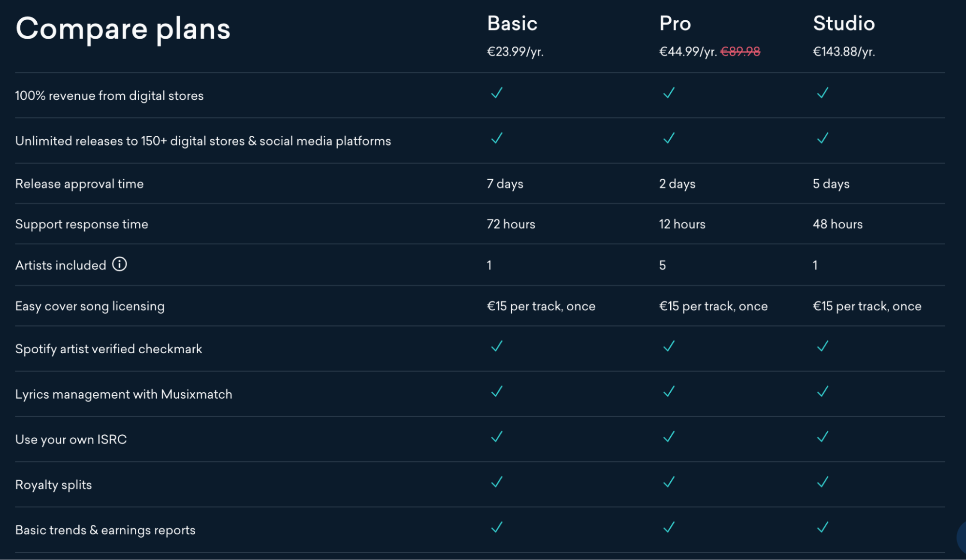Image resolution: width=966 pixels, height=560 pixels.
Task: Expand the Support response time row
Action: click(x=81, y=224)
